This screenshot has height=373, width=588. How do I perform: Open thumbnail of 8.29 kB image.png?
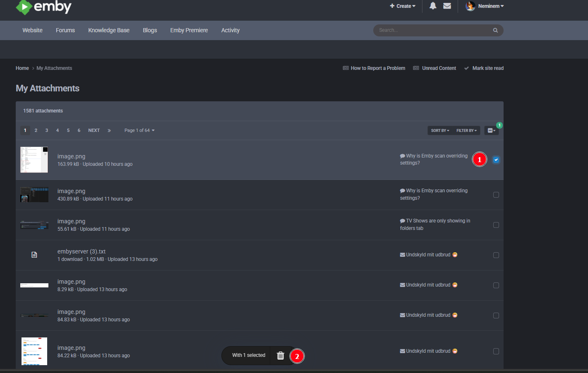(34, 285)
